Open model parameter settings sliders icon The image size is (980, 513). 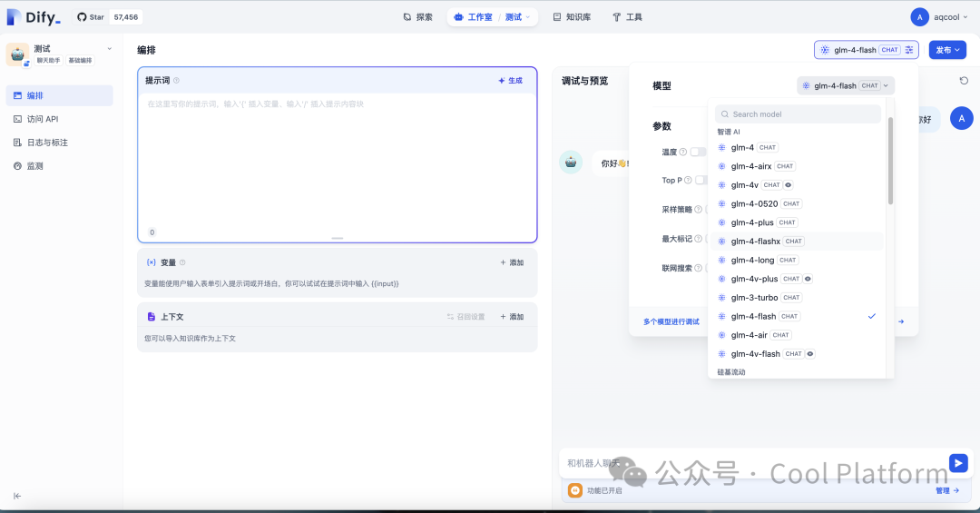tap(909, 50)
